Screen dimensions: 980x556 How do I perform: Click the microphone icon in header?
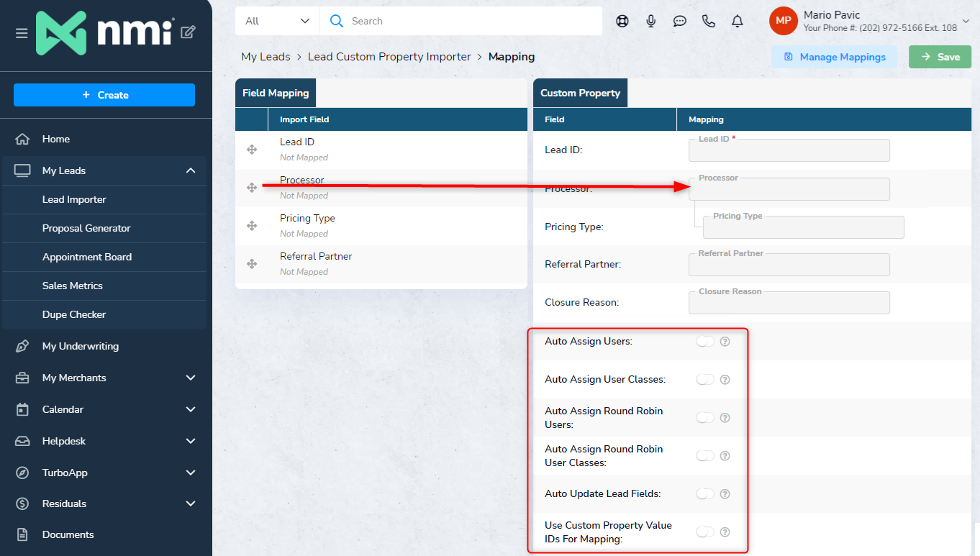click(x=651, y=22)
